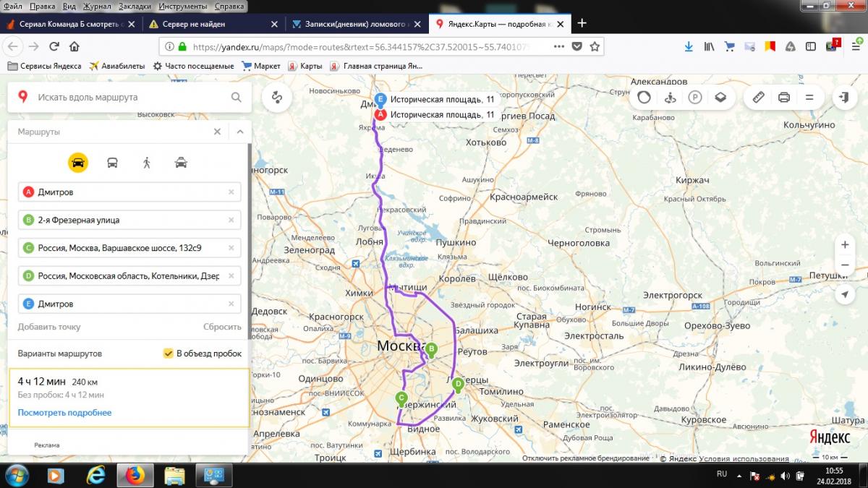This screenshot has height=488, width=868.
Task: Open Часто посещаемые bookmarks folder
Action: tap(194, 66)
